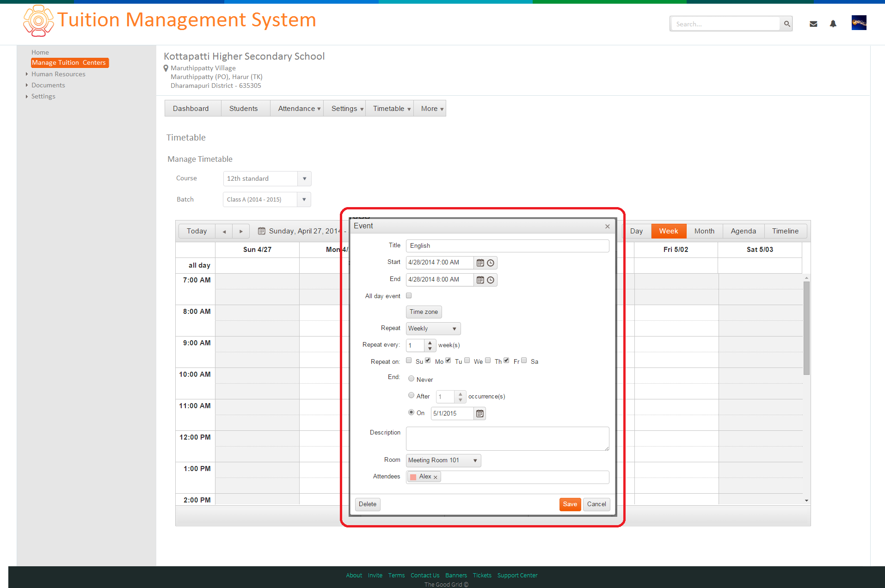
Task: Click the search magnifier icon
Action: coord(787,24)
